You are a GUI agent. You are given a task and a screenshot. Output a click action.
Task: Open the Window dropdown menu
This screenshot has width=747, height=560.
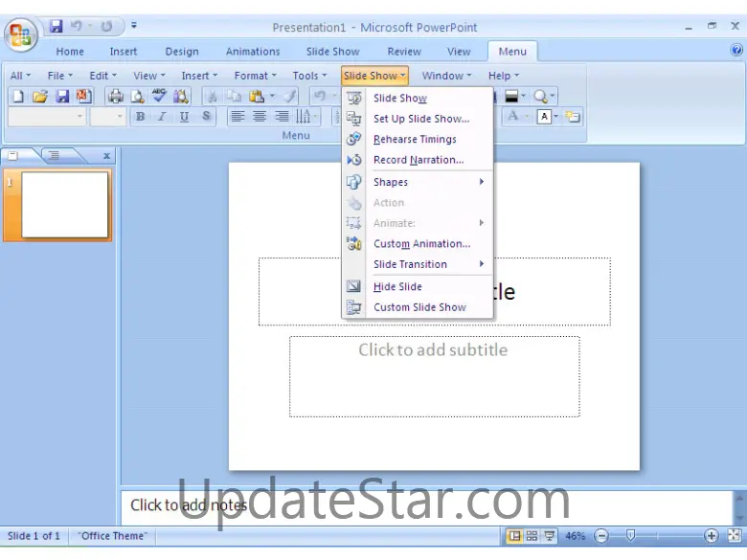(x=446, y=76)
